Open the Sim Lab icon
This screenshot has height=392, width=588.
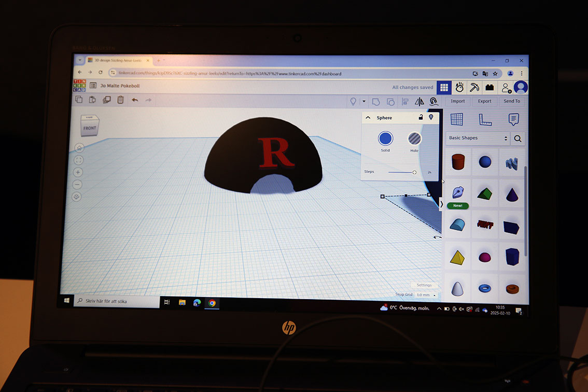pyautogui.click(x=459, y=88)
